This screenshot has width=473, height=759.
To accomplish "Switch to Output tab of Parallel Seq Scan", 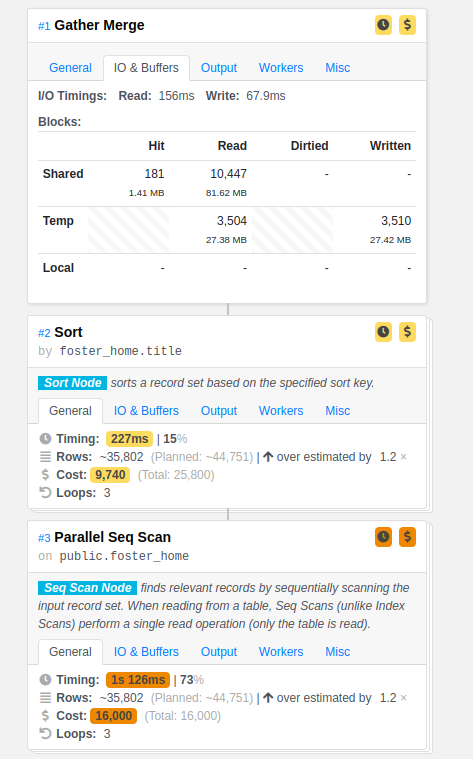I will pyautogui.click(x=219, y=652).
